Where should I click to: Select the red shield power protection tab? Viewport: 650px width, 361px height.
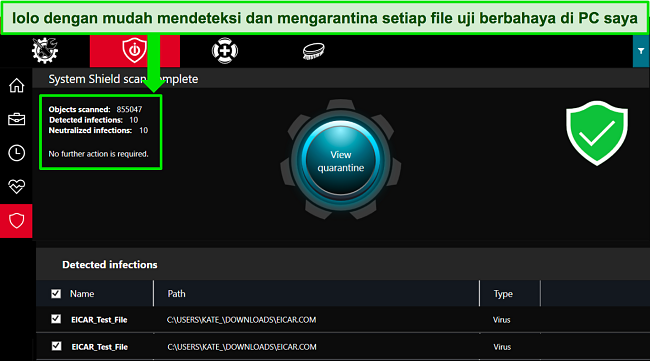pos(135,51)
